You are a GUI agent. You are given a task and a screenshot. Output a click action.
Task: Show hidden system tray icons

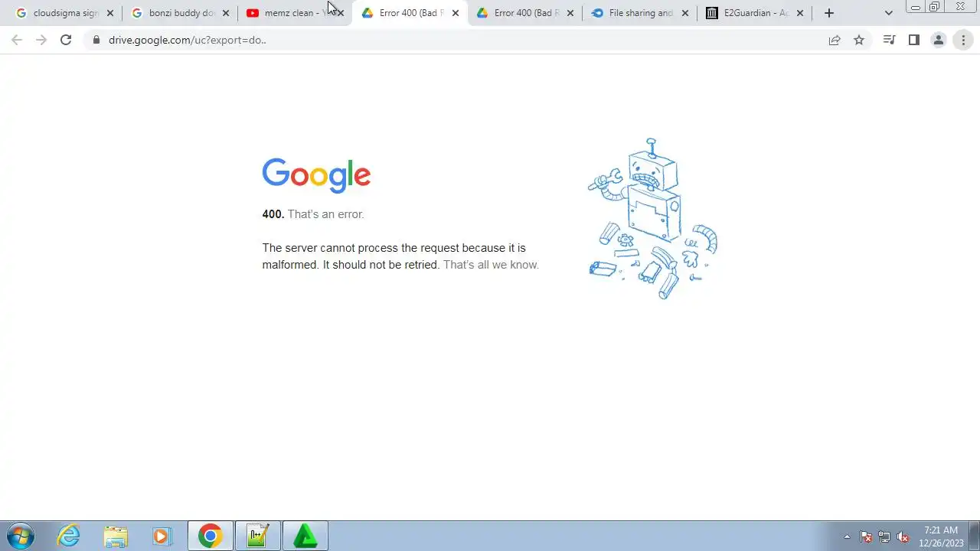847,536
